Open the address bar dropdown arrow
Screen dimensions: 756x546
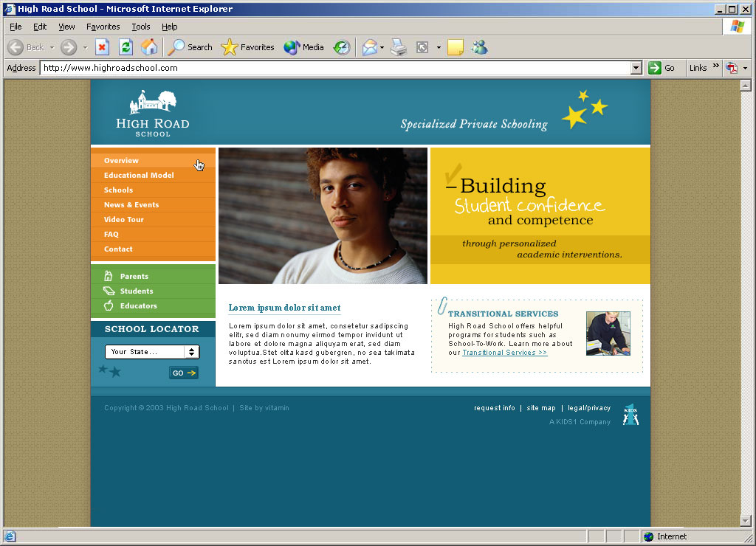click(636, 68)
